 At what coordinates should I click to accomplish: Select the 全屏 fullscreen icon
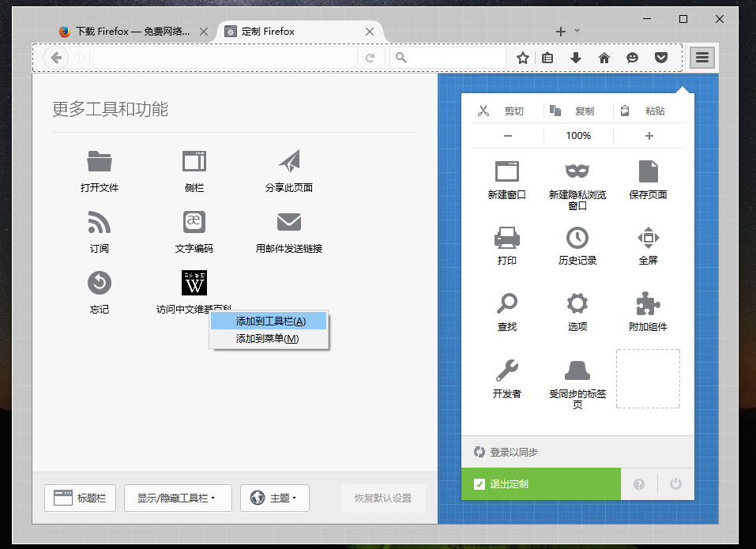click(x=648, y=237)
